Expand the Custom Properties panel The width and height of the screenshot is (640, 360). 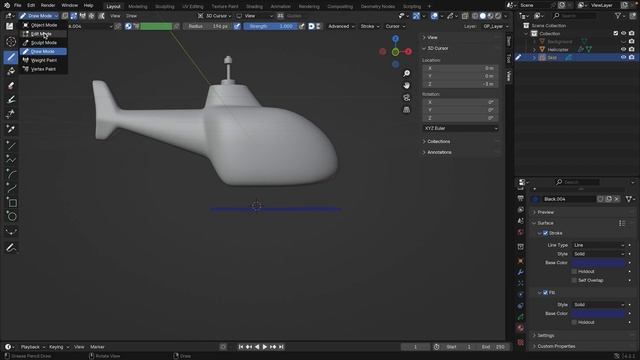click(x=556, y=346)
